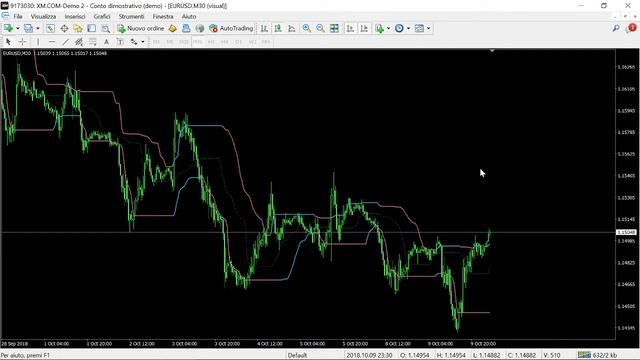Screen dimensions: 640x360
Task: Expand the Periods dropdown arrow
Action: pos(408,28)
